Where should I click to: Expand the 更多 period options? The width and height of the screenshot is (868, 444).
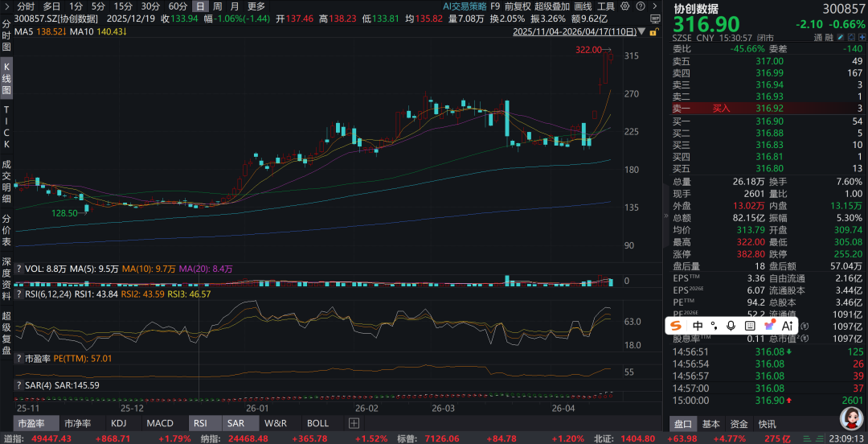[256, 6]
